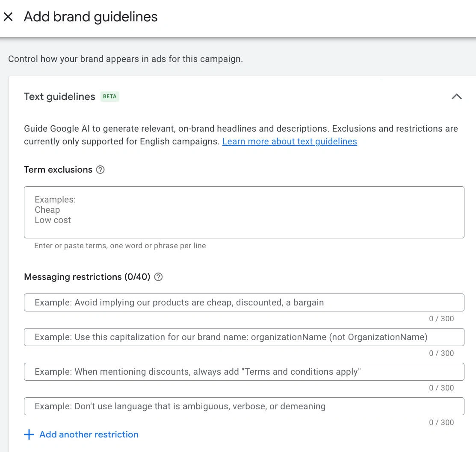The height and width of the screenshot is (452, 476).
Task: Focus the Term exclusions text area
Action: tap(244, 212)
